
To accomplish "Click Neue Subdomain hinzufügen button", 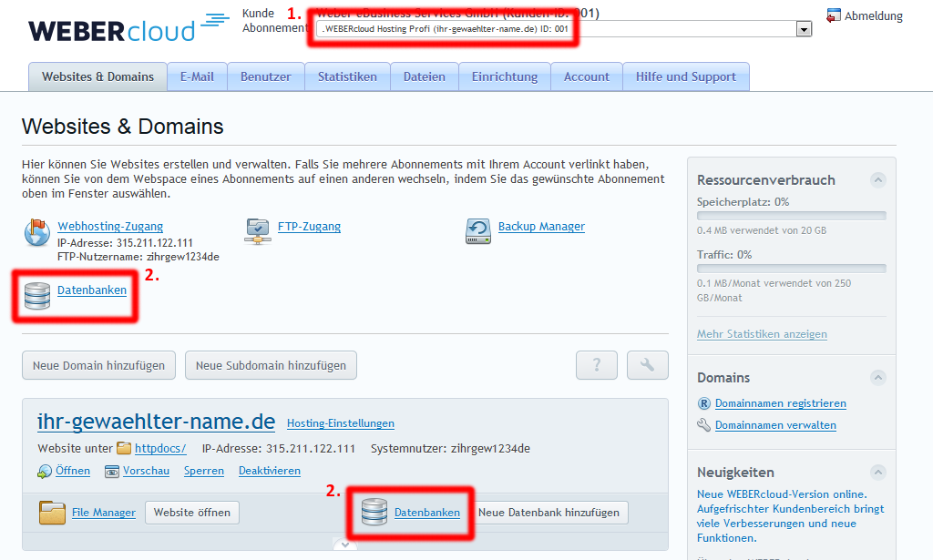I will coord(271,365).
